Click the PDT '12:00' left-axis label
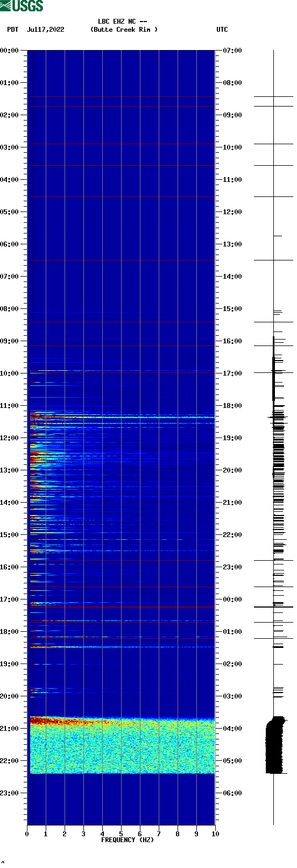 pyautogui.click(x=9, y=438)
